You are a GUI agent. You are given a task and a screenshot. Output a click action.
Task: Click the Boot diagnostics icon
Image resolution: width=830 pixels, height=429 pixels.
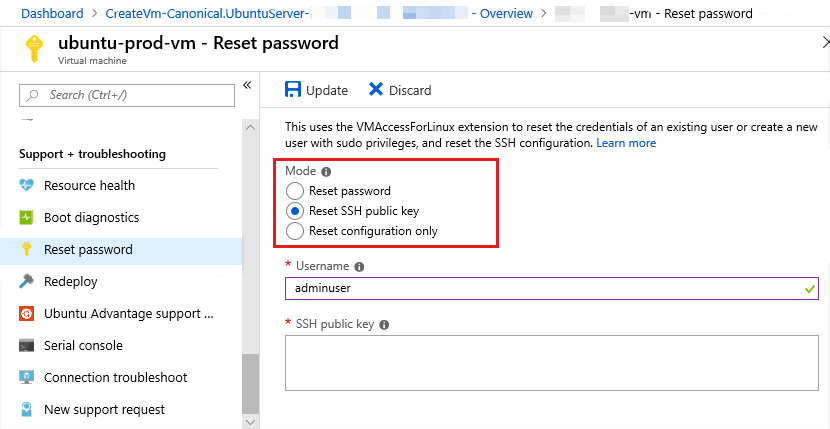(x=26, y=218)
